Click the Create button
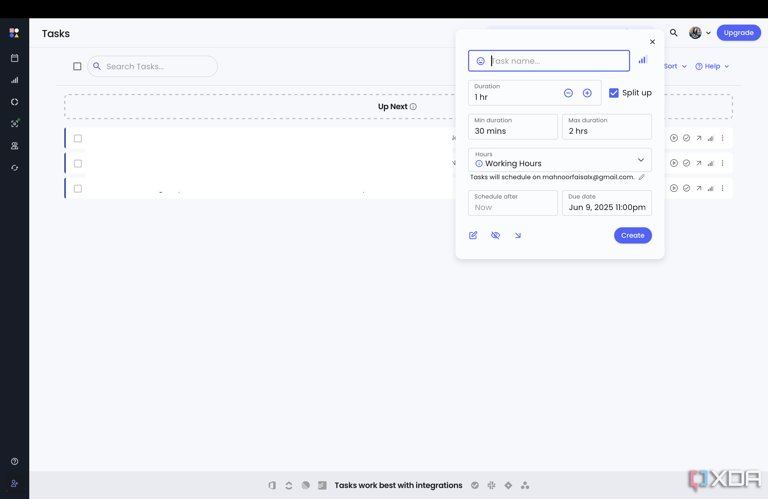This screenshot has height=499, width=768. click(632, 235)
